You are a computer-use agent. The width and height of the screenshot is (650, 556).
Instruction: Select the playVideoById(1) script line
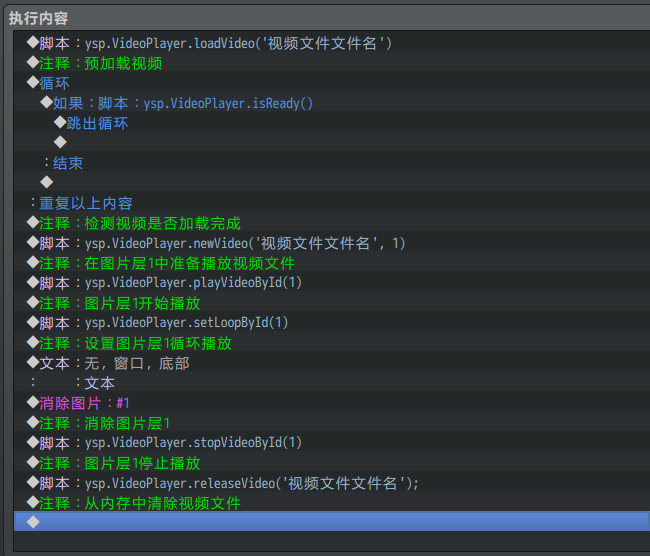coord(332,283)
